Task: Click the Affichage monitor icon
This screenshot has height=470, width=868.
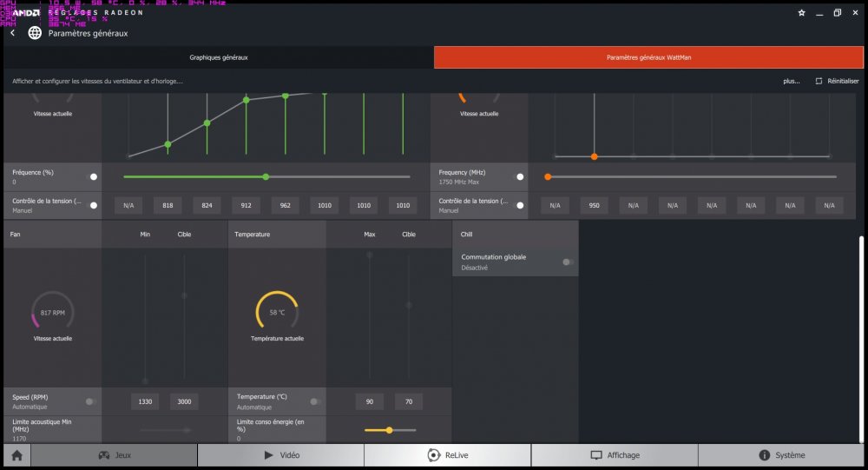Action: point(596,455)
